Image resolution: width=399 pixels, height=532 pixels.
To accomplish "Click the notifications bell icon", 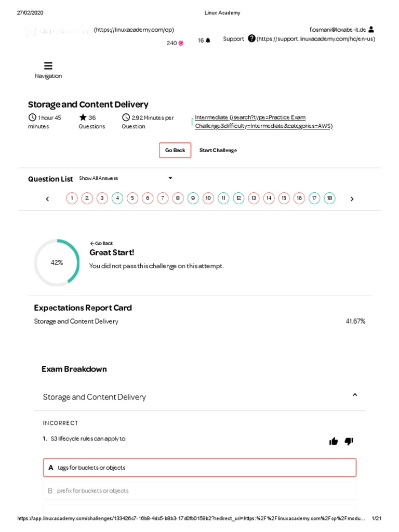I will (208, 41).
